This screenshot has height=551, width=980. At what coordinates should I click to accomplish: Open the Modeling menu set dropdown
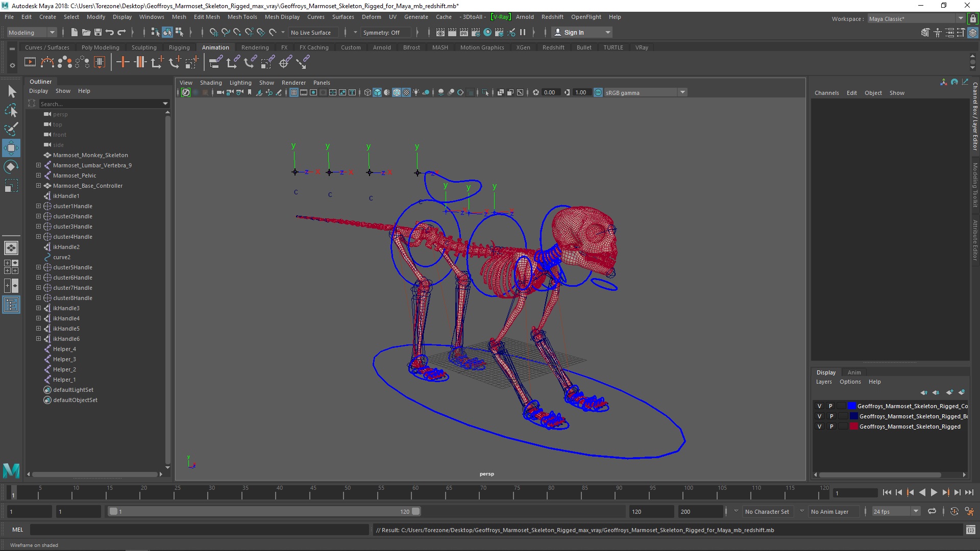pyautogui.click(x=32, y=32)
